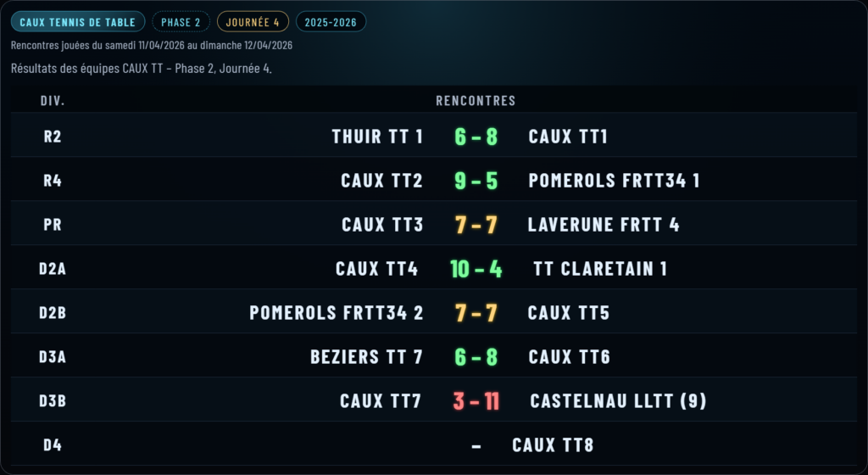Click the 6 - 8 score in R2 row
This screenshot has height=475, width=868.
click(476, 137)
